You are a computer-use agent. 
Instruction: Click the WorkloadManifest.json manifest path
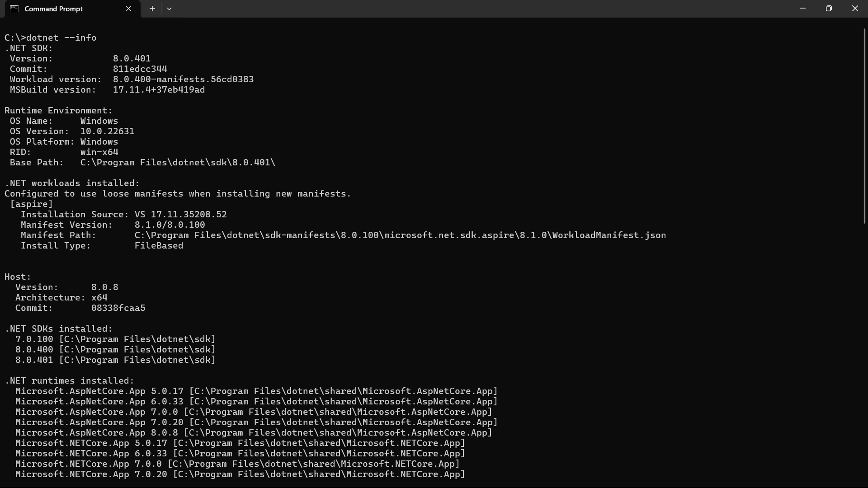pyautogui.click(x=400, y=235)
